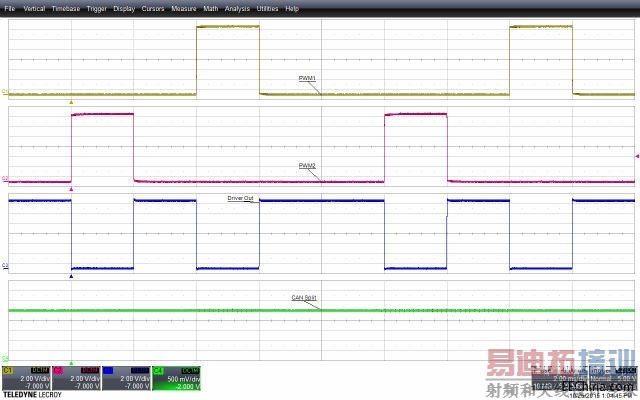Select the pink trigger delay marker under PWM2 grid
Screen dimensions: 640x400
coord(71,189)
